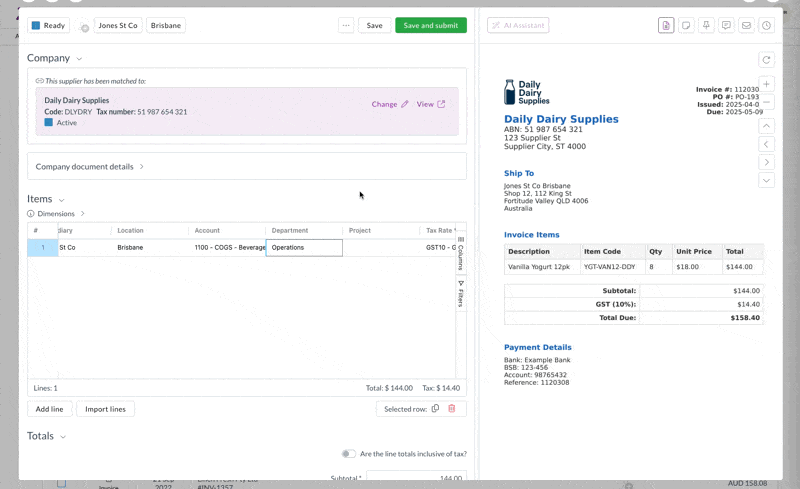
Task: Open the three-dots more options menu
Action: coord(346,25)
